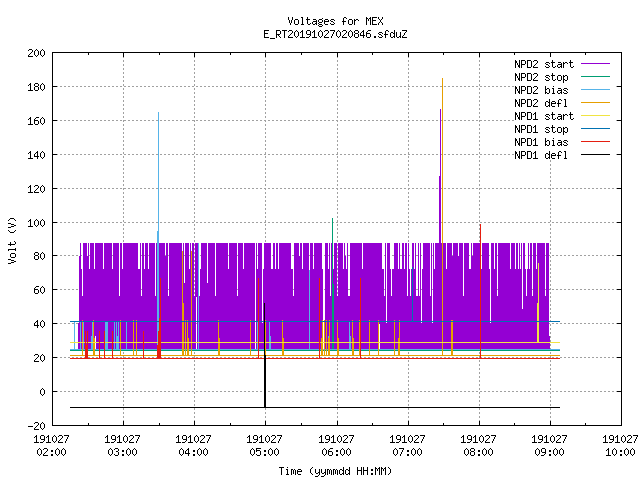Click the black NPD1 defl legend line
Image resolution: width=640 pixels, height=480 pixels.
(595, 155)
